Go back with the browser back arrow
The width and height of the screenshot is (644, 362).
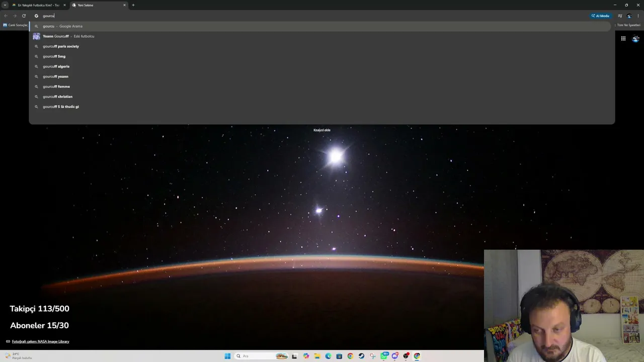click(6, 16)
